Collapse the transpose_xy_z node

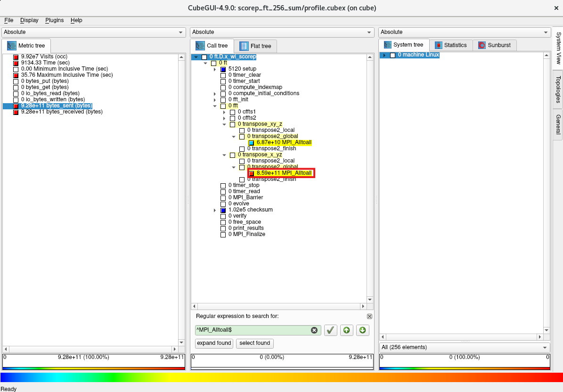225,124
